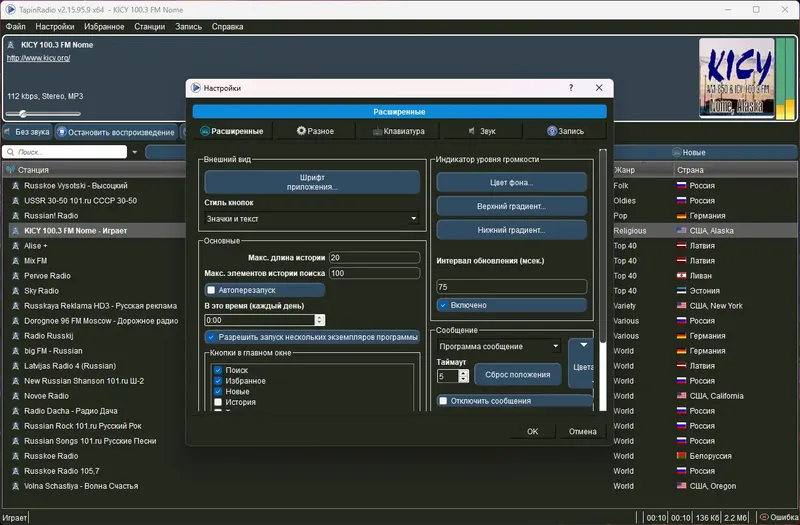The width and height of the screenshot is (800, 525).
Task: Click antenna icon next to KICY 100.3 FM Nome header
Action: coord(11,45)
